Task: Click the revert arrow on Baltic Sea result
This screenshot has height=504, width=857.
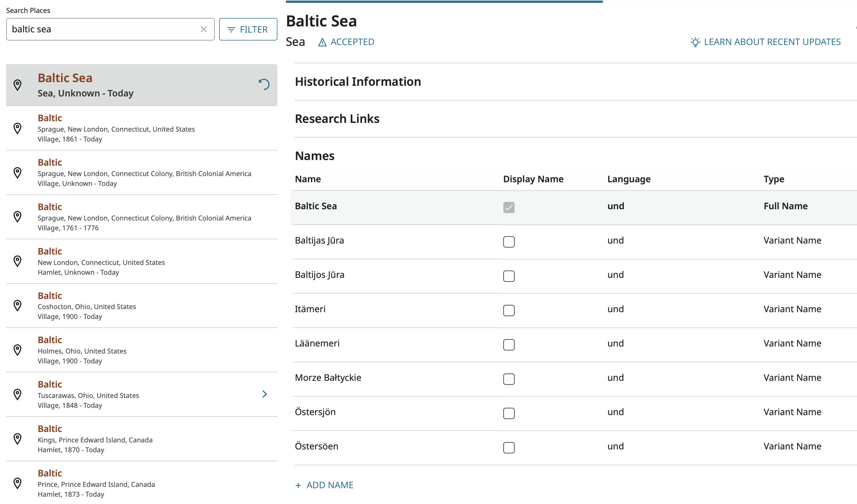Action: coord(264,84)
